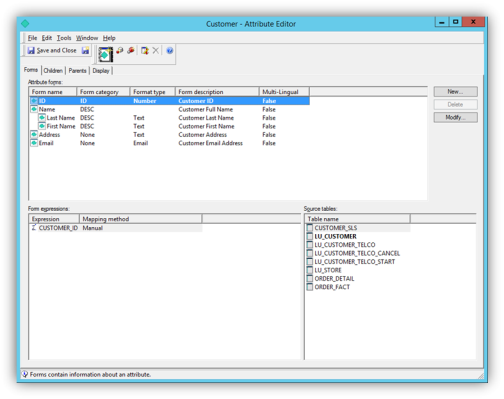Select the 'Customer First Name' description cell

[206, 126]
